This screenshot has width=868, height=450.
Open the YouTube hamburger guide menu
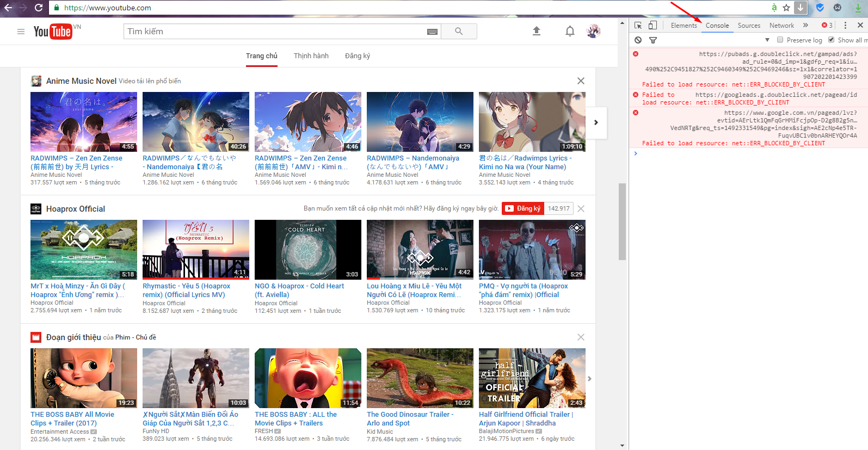point(21,32)
